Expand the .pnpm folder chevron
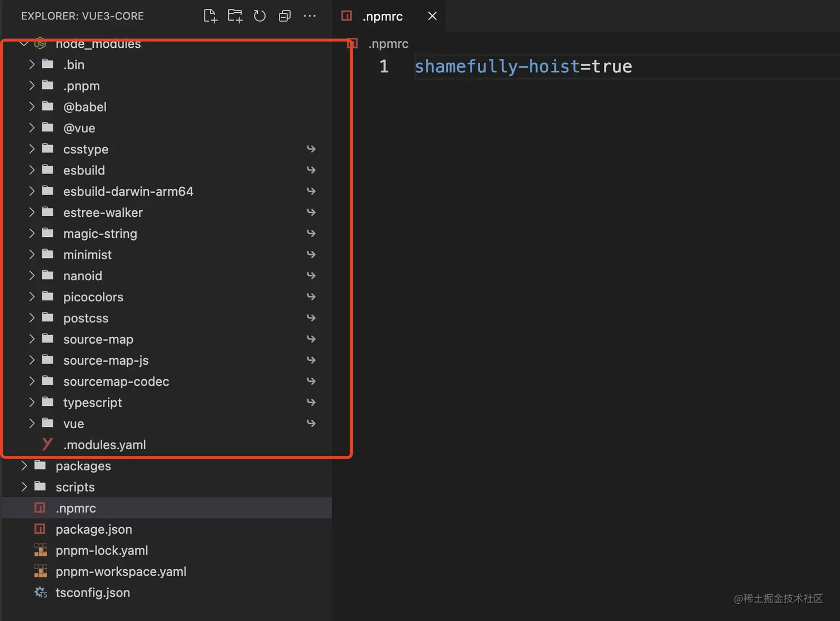Viewport: 840px width, 621px height. pos(32,86)
